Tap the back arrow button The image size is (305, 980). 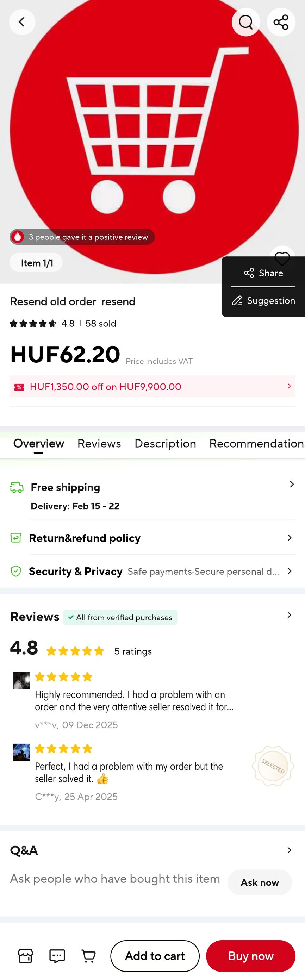coord(22,22)
